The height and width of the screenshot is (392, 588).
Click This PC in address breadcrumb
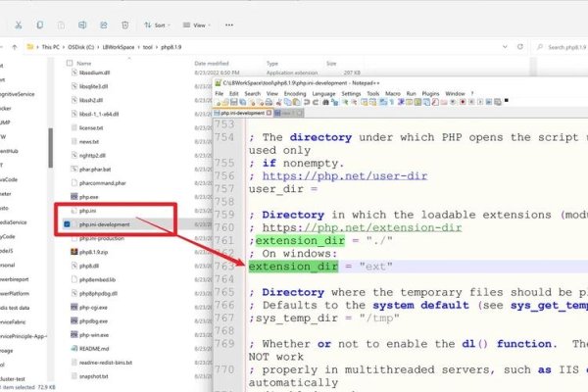(x=51, y=47)
